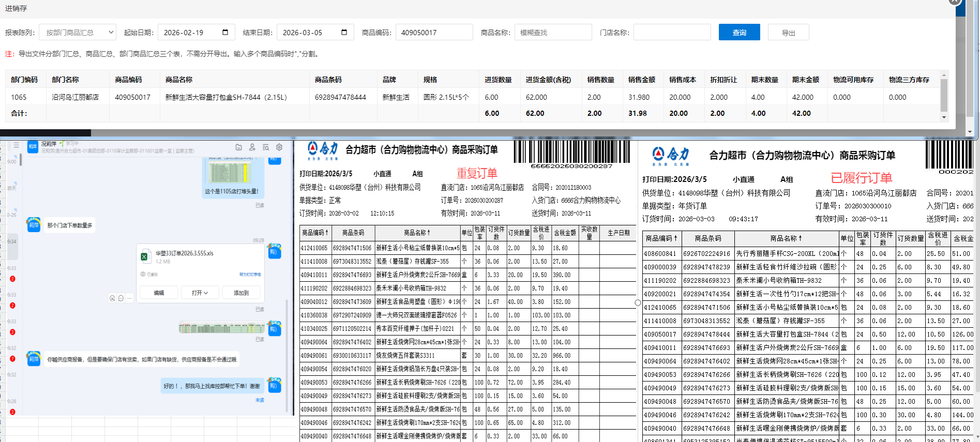Open the more options ellipsis beside file message
980x442 pixels.
click(x=129, y=298)
